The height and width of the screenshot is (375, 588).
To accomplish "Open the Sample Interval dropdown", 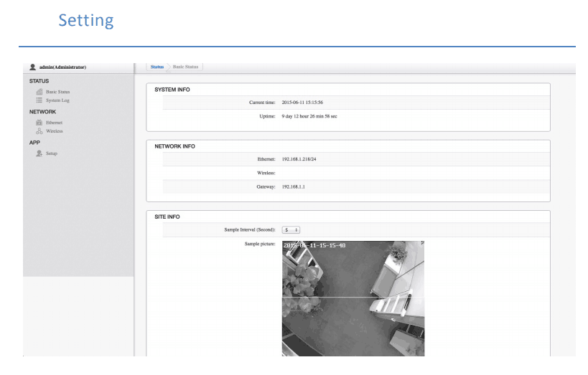I will click(x=291, y=230).
